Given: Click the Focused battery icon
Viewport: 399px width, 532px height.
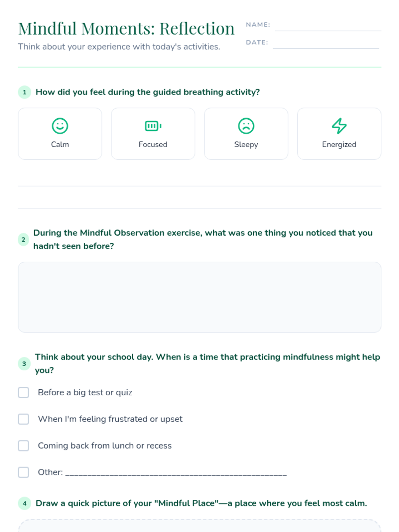Looking at the screenshot, I should tap(153, 126).
